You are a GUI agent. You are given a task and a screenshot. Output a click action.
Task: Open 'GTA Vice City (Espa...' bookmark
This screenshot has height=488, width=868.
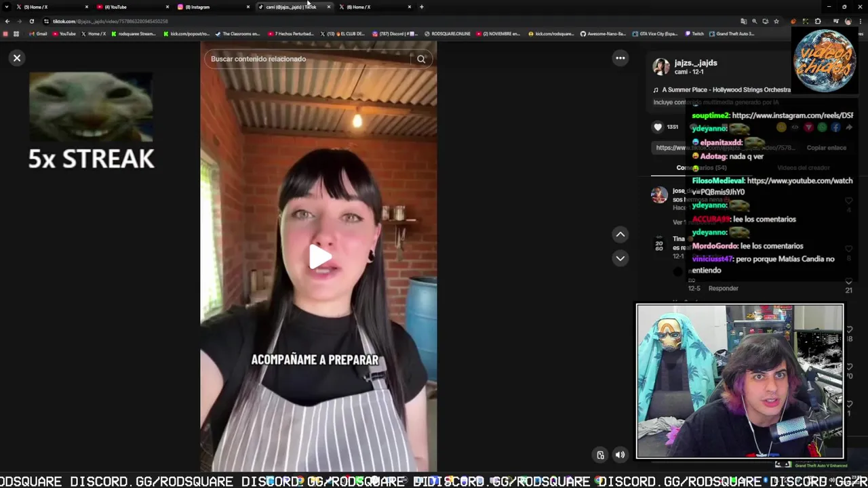pos(655,34)
